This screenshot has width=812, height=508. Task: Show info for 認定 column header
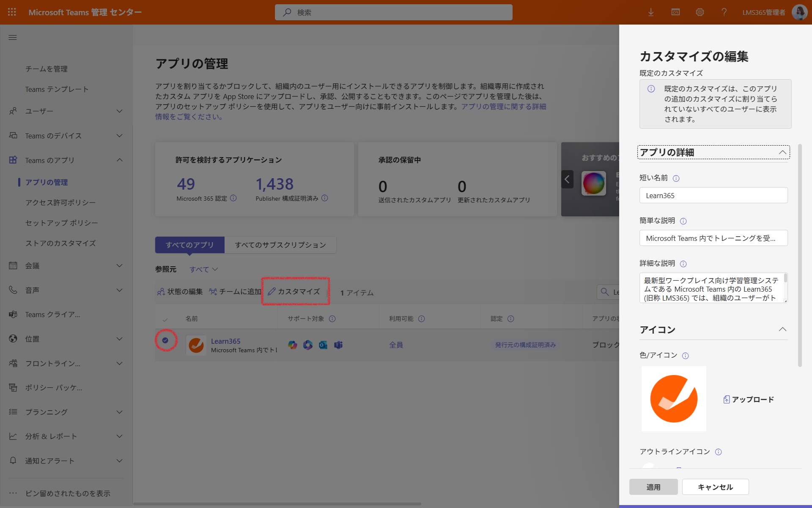(x=511, y=319)
